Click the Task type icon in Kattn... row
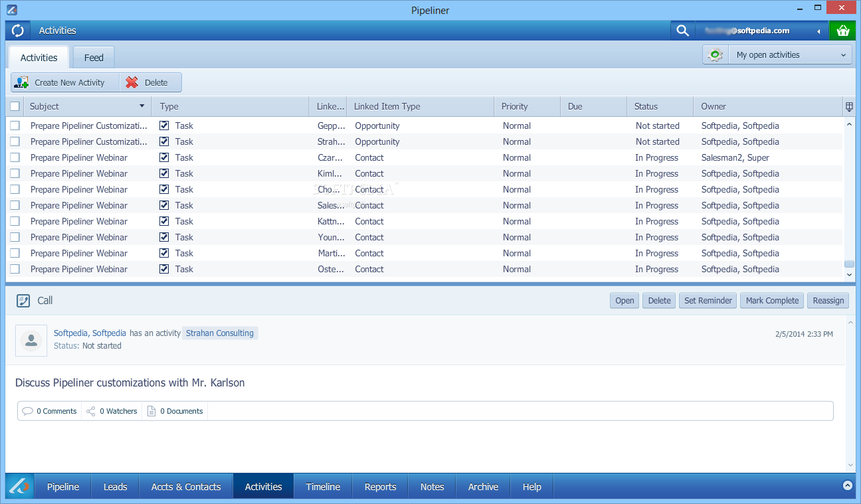Viewport: 861px width, 504px height. click(x=164, y=221)
